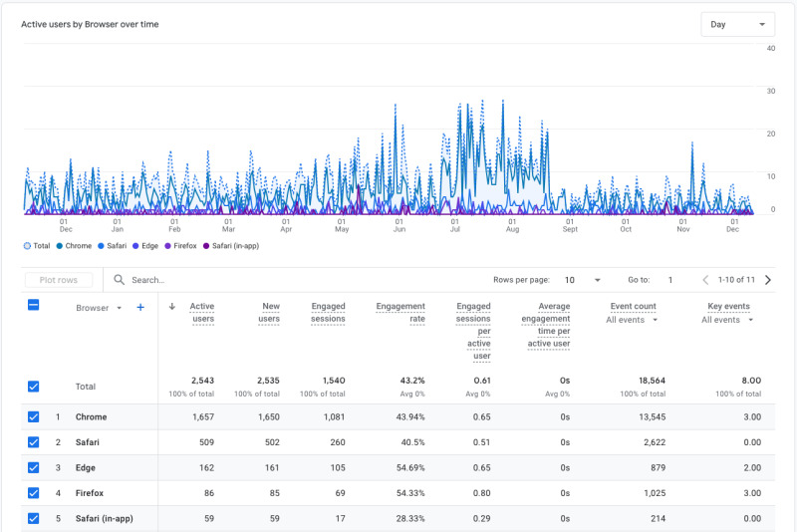Click the Go to page number field
797x532 pixels.
pos(670,281)
